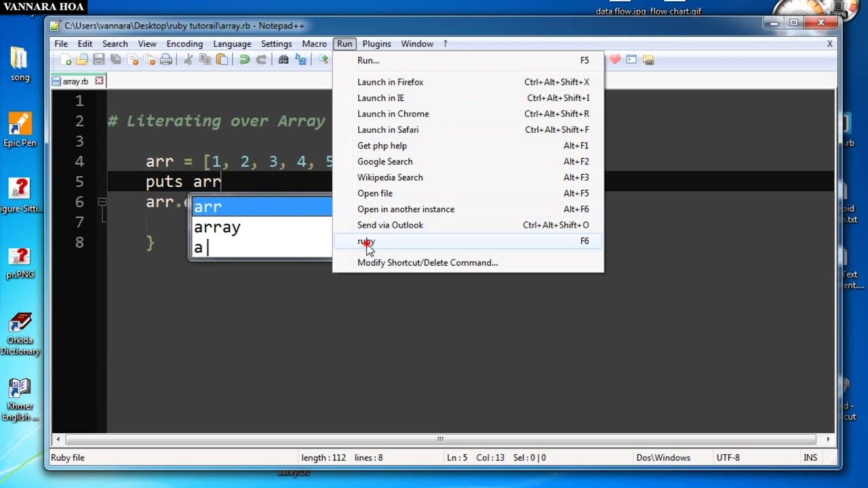The image size is (868, 488).
Task: Pick 'array' from the autocomplete list
Action: pyautogui.click(x=262, y=227)
